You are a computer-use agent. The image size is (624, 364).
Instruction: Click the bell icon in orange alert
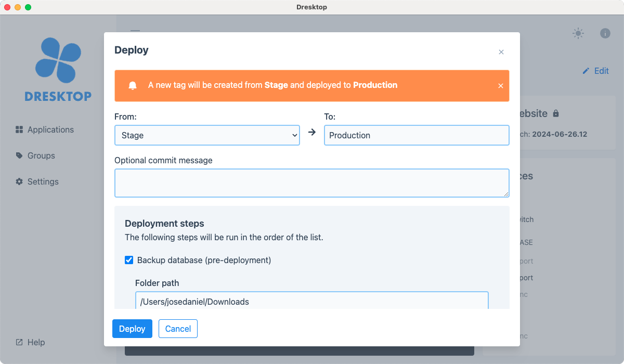[133, 85]
